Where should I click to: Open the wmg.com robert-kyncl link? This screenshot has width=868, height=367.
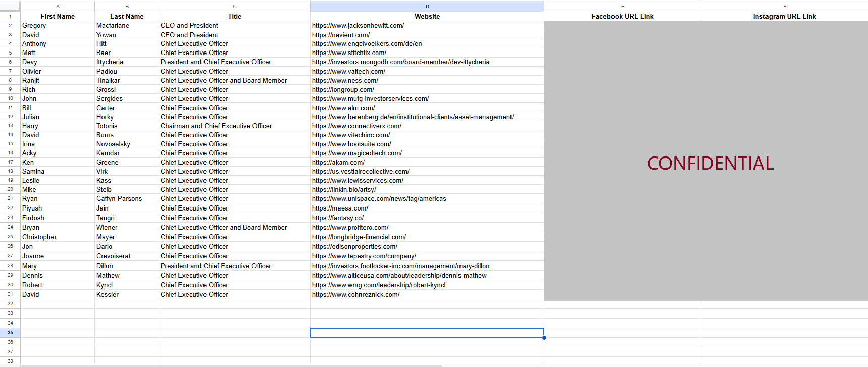pos(379,285)
